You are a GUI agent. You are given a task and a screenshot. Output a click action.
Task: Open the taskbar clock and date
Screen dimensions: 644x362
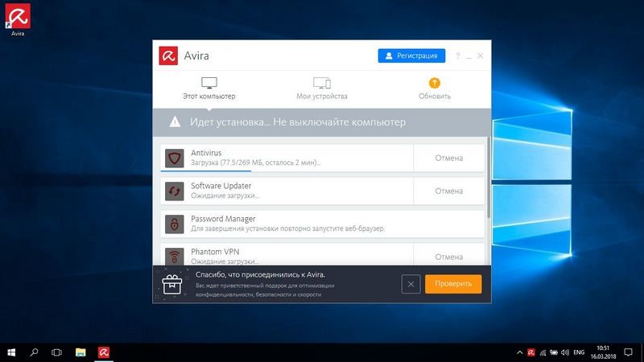(x=603, y=352)
